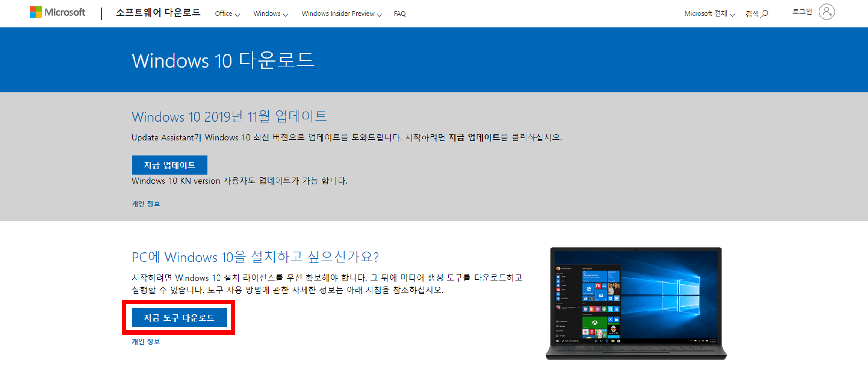The image size is (868, 380).
Task: Open 개인 정보 link under update section
Action: [146, 204]
